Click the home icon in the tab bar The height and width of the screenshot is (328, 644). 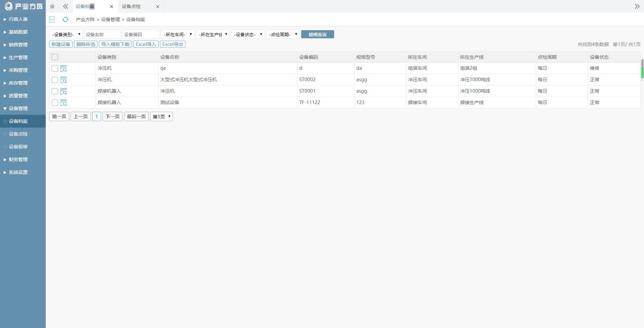[52, 6]
